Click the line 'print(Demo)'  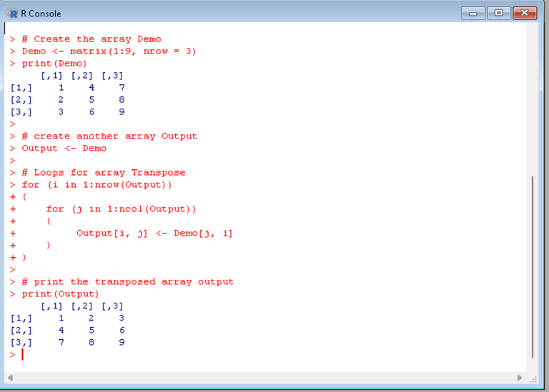point(54,64)
